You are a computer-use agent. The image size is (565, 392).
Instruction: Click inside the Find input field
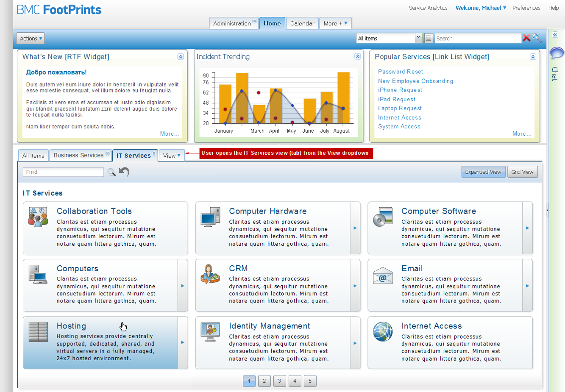click(63, 172)
